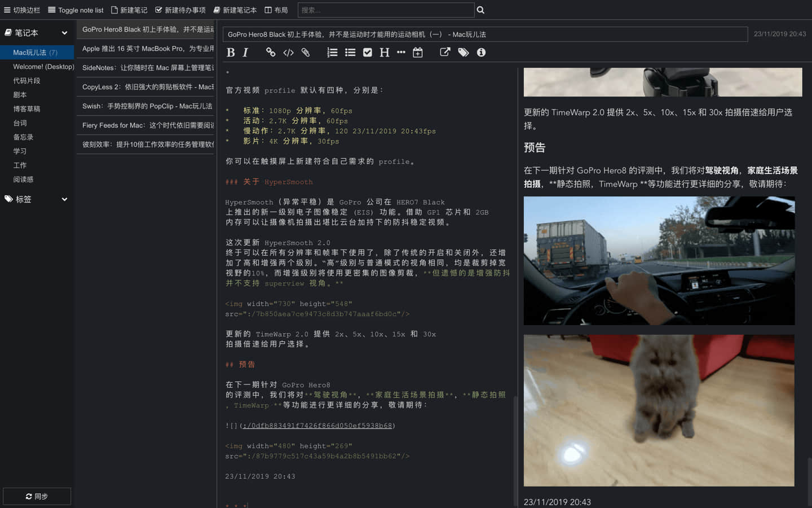The height and width of the screenshot is (508, 812).
Task: Click the ## 预告 line in editor
Action: click(240, 365)
